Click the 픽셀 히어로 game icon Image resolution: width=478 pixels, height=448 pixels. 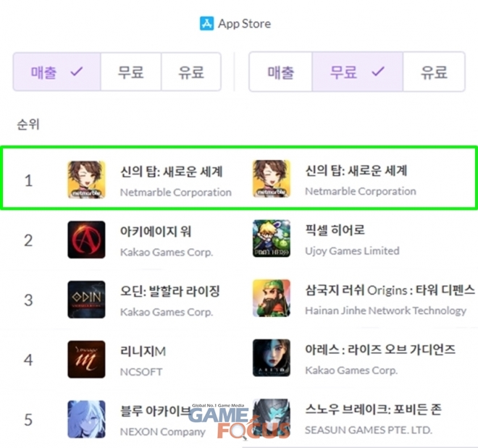pyautogui.click(x=272, y=238)
